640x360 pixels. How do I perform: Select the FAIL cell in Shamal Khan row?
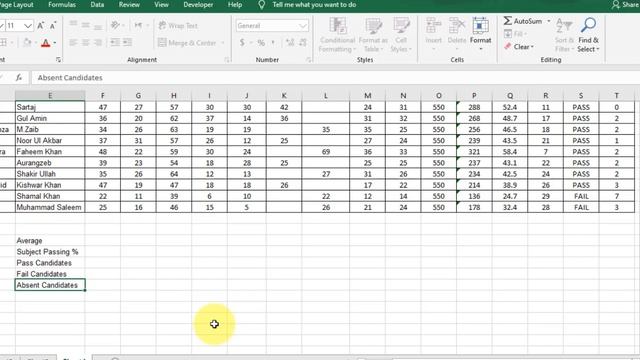click(581, 196)
